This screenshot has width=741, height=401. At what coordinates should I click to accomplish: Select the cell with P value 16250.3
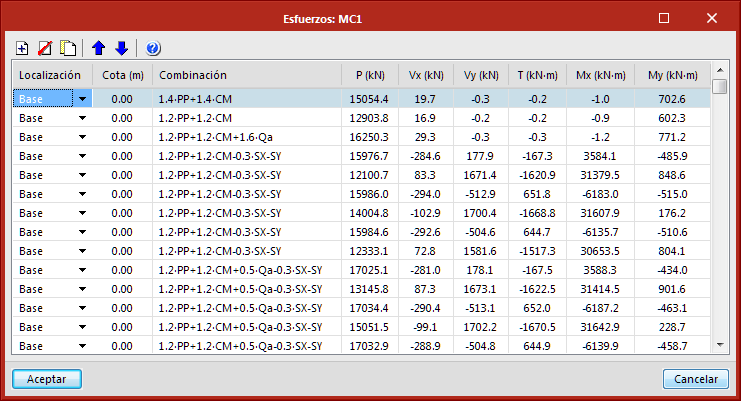(368, 137)
